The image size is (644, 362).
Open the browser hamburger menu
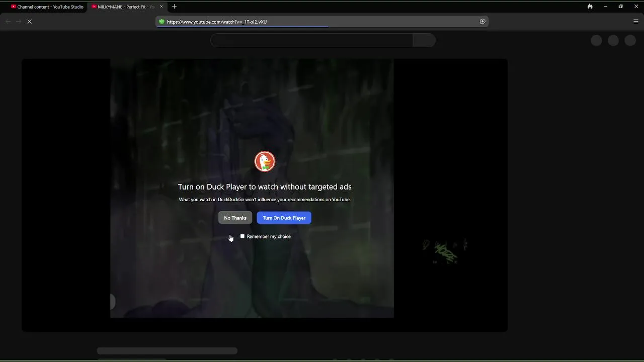635,22
